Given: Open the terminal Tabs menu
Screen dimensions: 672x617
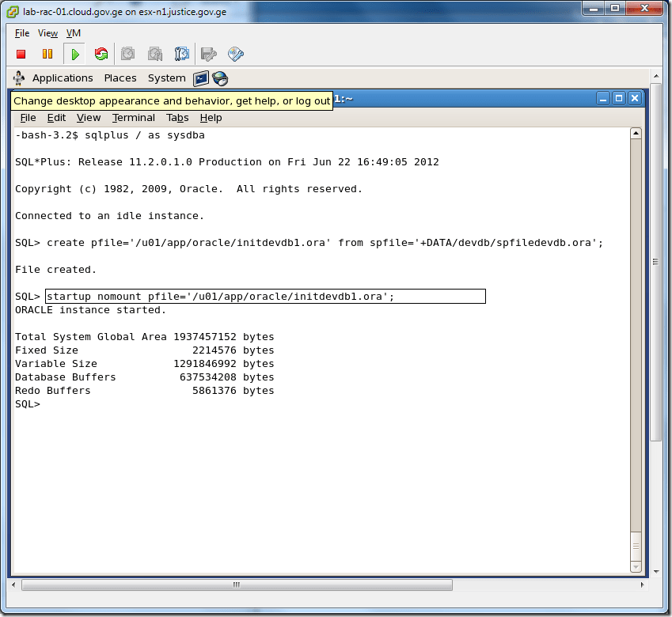Looking at the screenshot, I should click(x=177, y=118).
